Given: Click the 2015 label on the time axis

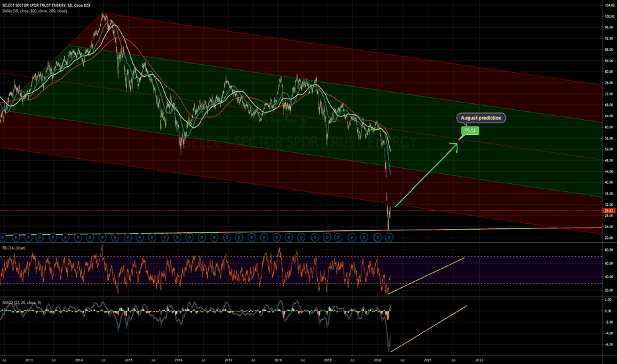Looking at the screenshot, I should pos(128,359).
